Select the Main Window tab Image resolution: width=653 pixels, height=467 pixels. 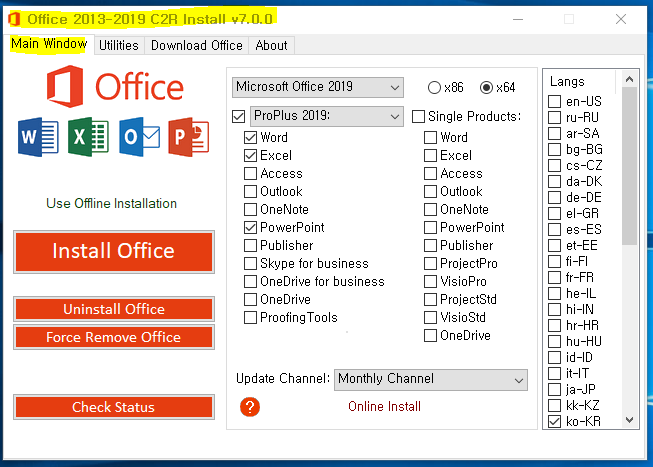pyautogui.click(x=49, y=44)
